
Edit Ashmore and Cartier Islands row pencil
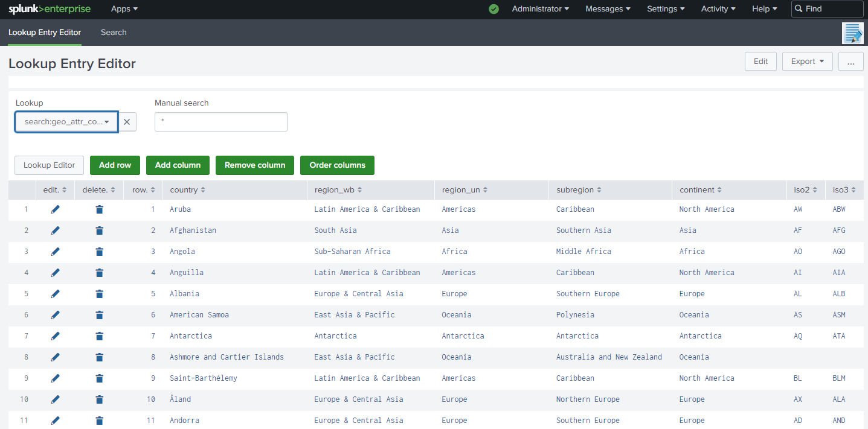tap(56, 357)
